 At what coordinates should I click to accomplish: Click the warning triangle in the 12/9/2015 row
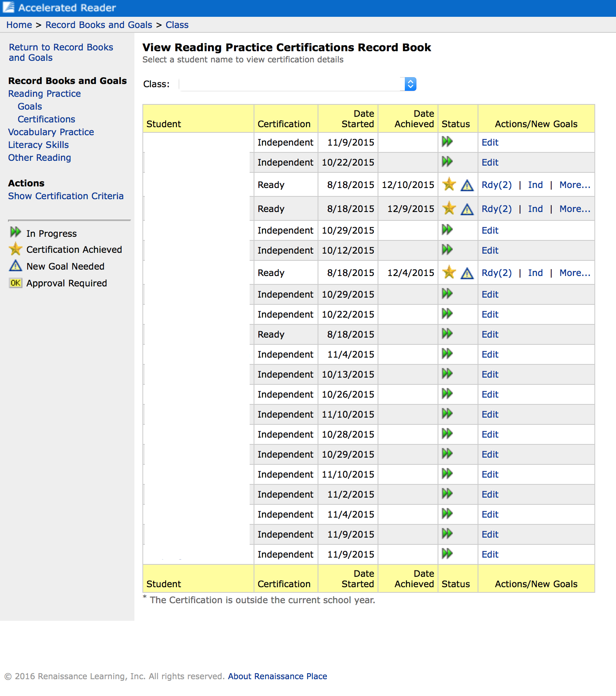pos(467,209)
